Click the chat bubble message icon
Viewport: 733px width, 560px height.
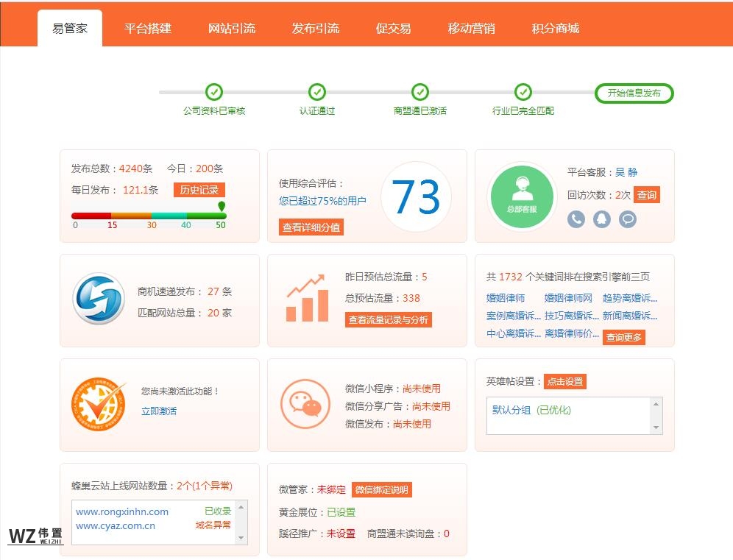point(627,219)
